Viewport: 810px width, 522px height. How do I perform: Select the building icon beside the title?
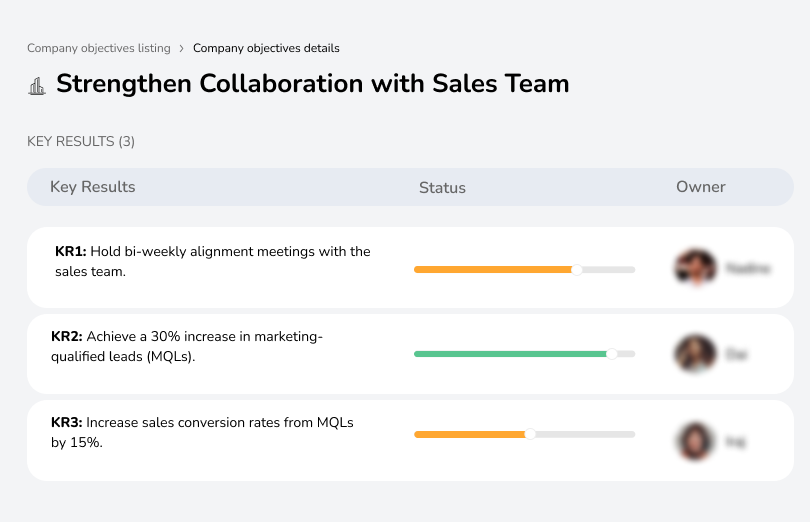pos(37,86)
